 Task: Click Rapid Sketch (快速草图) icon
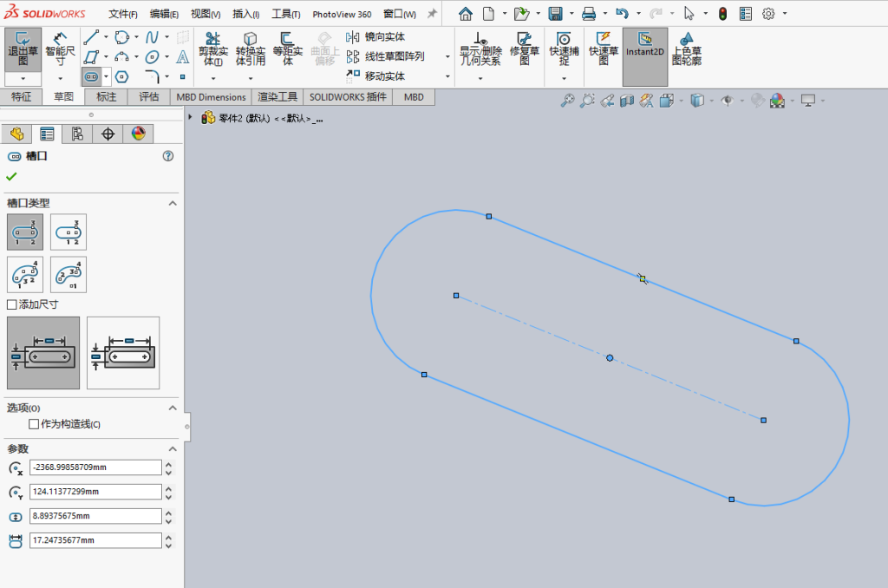click(x=604, y=49)
